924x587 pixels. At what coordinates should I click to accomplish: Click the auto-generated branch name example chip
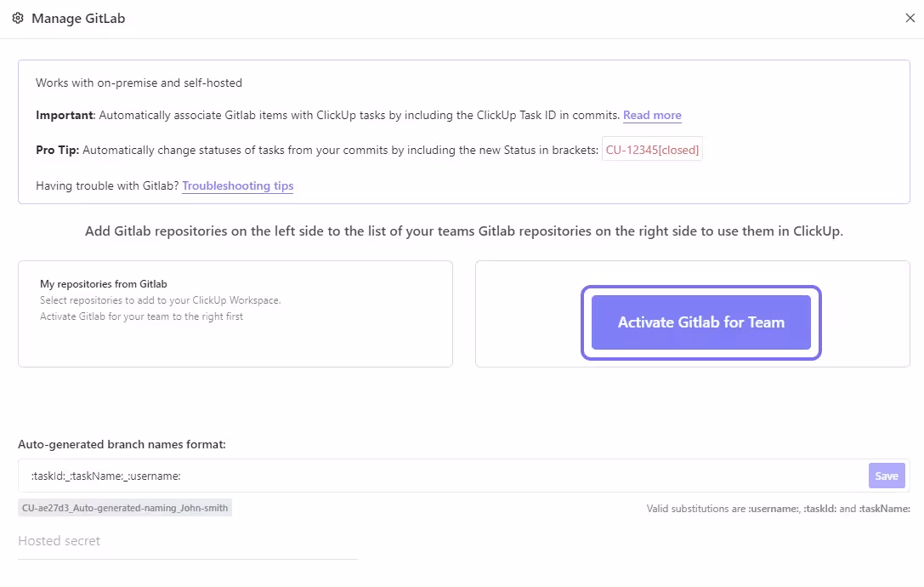[124, 508]
